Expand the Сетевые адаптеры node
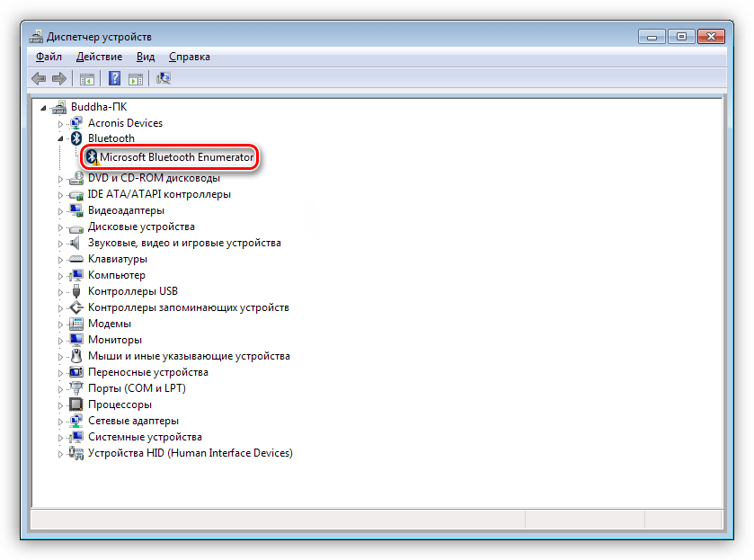 61,422
